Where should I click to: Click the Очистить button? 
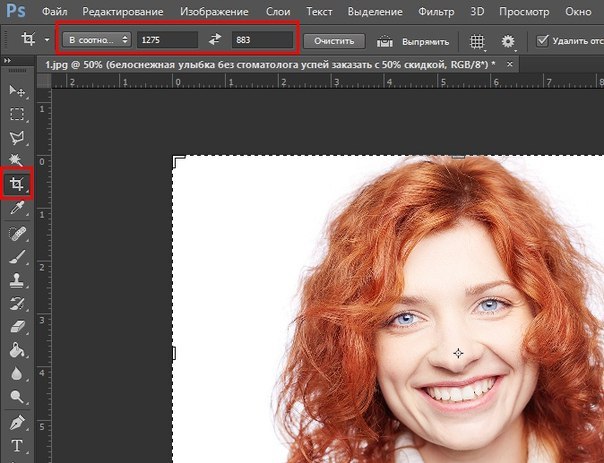(x=333, y=40)
